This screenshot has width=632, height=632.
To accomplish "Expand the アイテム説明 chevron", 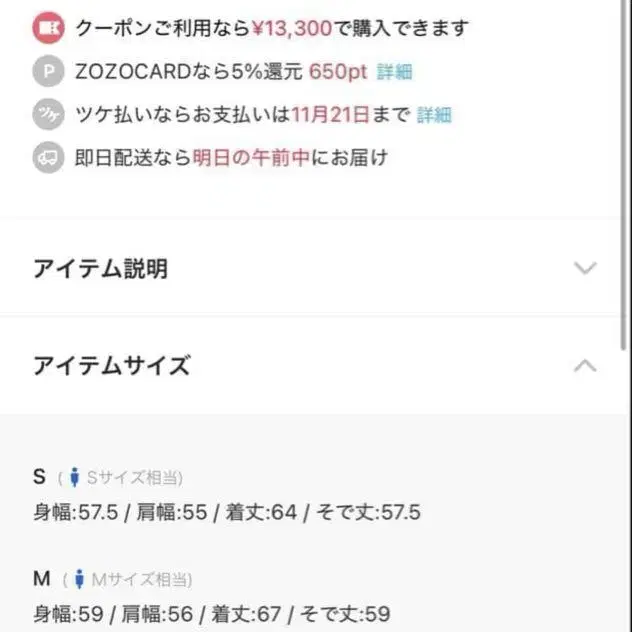I will tap(585, 268).
